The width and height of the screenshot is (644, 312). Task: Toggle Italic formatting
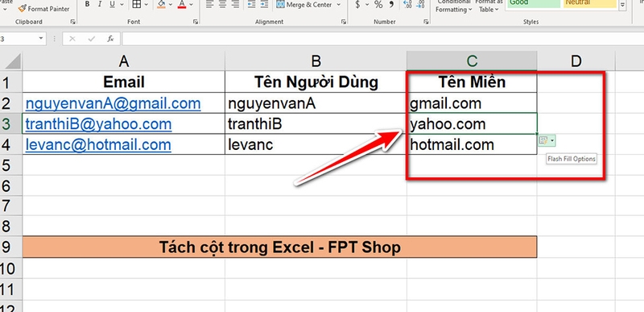pos(99,5)
